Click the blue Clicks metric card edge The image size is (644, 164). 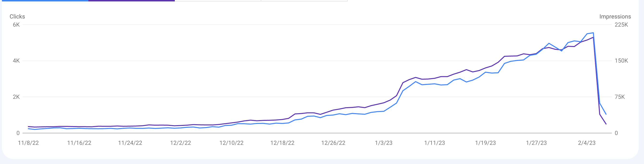click(45, 0)
